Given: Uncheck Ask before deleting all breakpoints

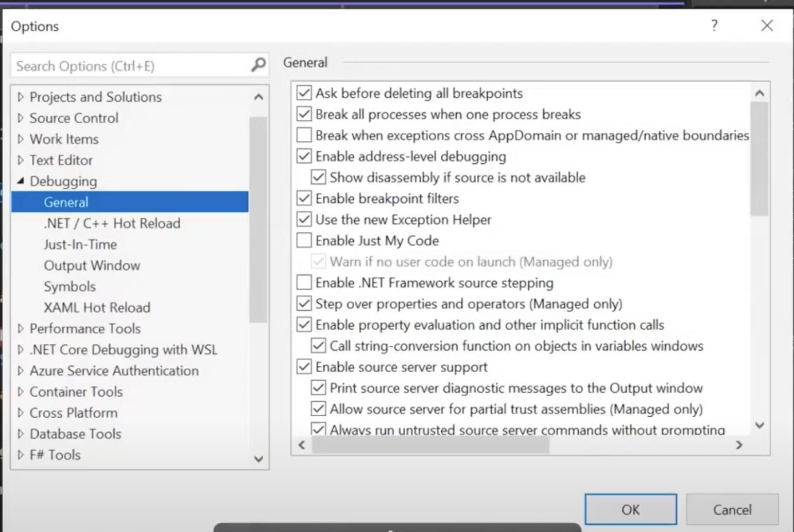Looking at the screenshot, I should pos(304,93).
